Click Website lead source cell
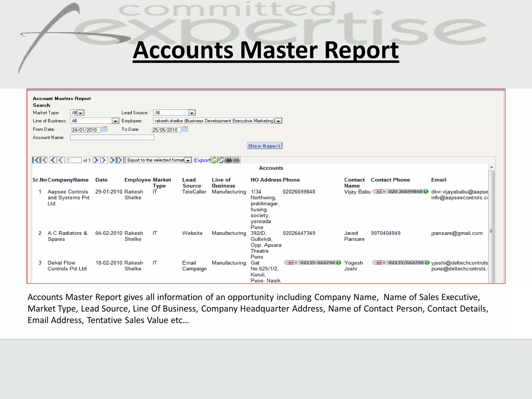 coord(192,233)
